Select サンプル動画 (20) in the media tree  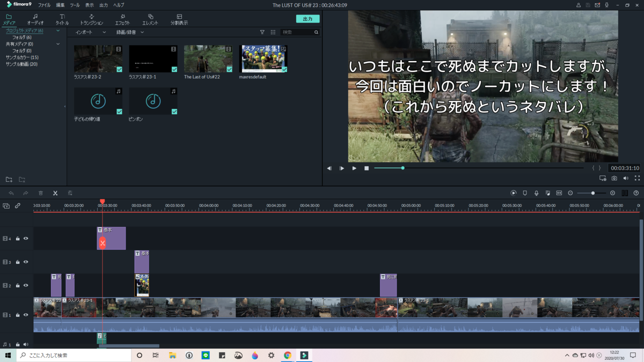click(x=21, y=64)
